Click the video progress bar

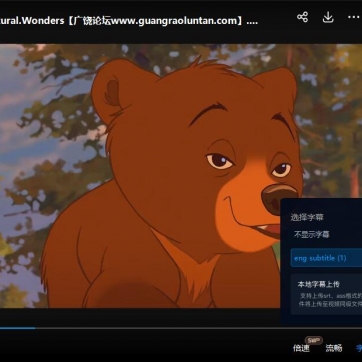[x=181, y=328]
